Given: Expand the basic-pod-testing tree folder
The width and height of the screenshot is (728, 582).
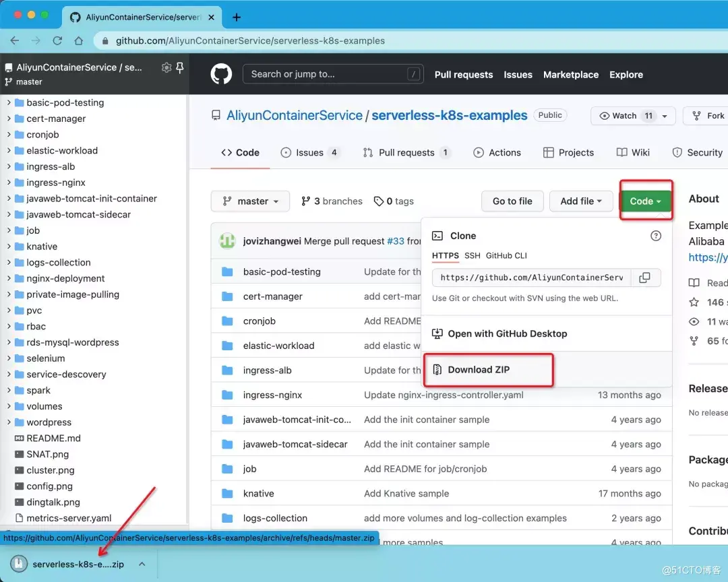Looking at the screenshot, I should (8, 102).
